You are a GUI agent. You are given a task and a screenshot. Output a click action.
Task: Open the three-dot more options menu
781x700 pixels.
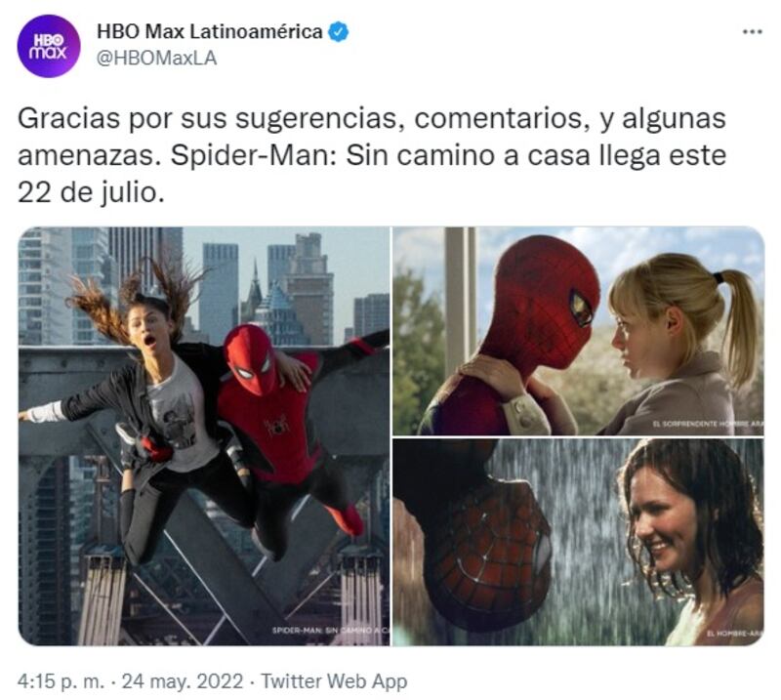tap(752, 32)
